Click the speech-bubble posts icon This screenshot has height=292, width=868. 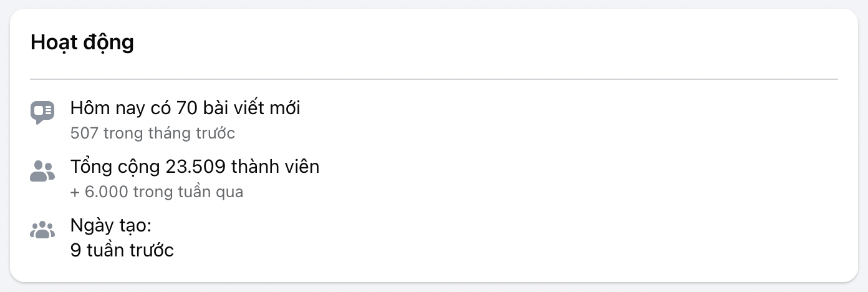(x=42, y=112)
